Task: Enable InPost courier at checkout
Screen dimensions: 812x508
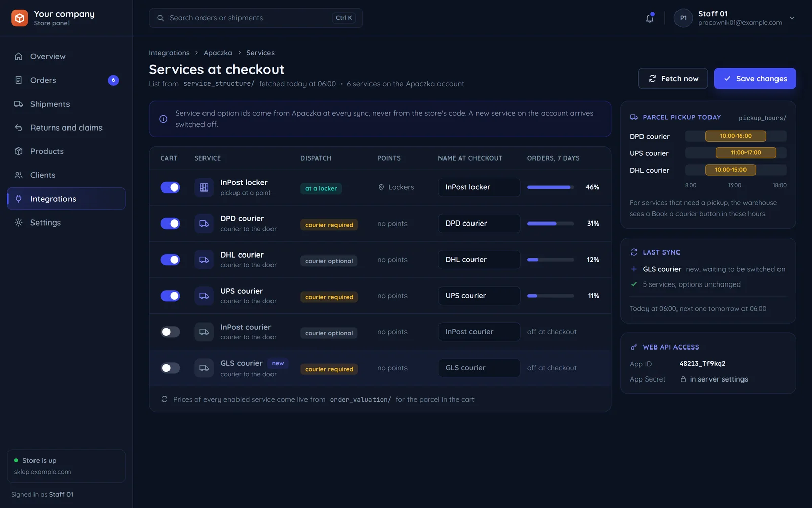Action: click(170, 332)
